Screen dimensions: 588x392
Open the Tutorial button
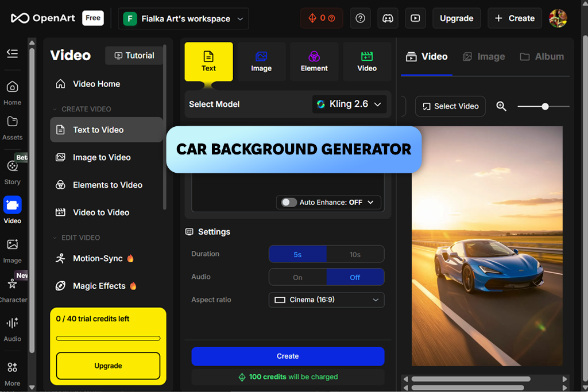pyautogui.click(x=134, y=56)
